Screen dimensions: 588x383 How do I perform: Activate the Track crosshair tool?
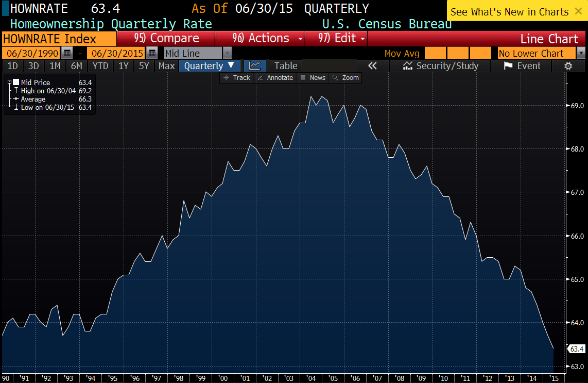tap(236, 77)
